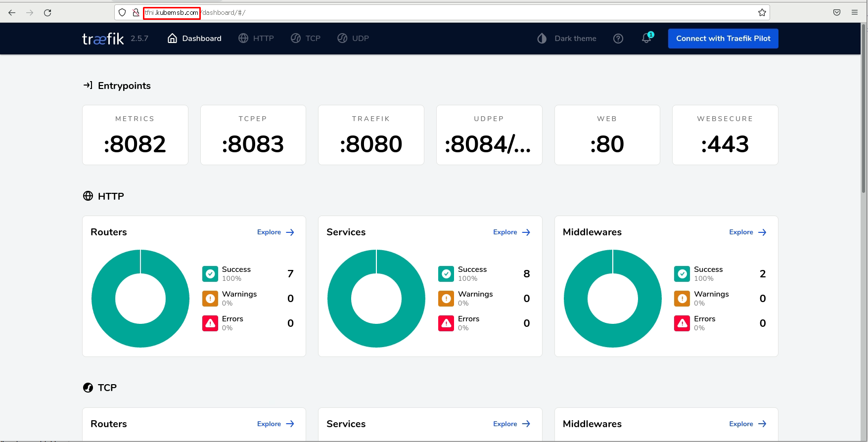
Task: Explore HTTP Routers
Action: [275, 232]
